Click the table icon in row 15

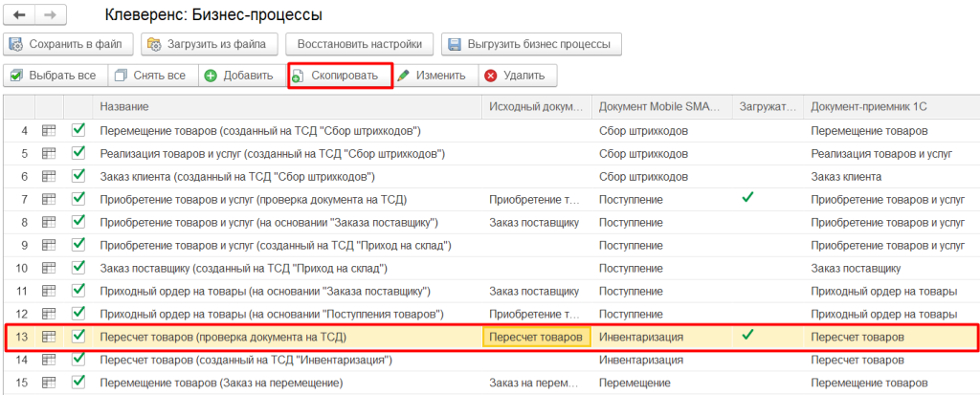point(49,383)
